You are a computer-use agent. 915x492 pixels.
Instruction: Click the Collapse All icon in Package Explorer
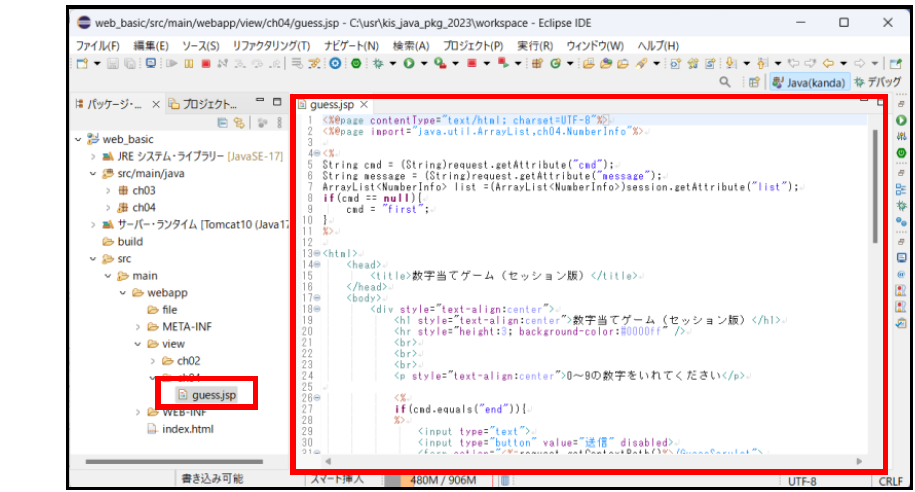[x=223, y=123]
